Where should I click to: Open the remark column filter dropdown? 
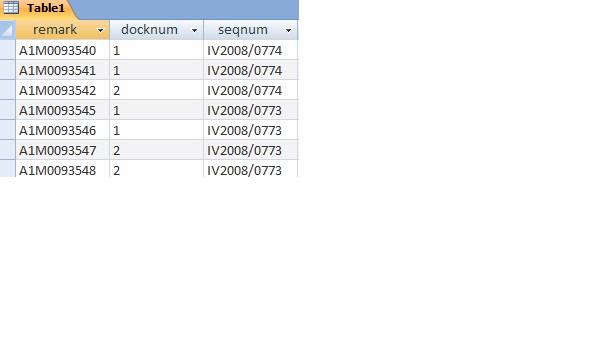click(x=100, y=30)
